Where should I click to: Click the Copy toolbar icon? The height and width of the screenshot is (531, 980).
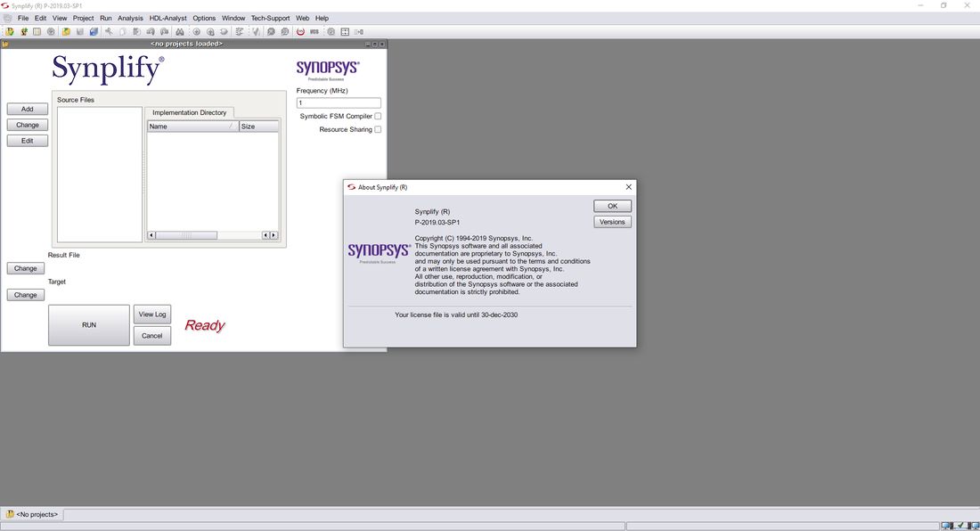(x=123, y=31)
